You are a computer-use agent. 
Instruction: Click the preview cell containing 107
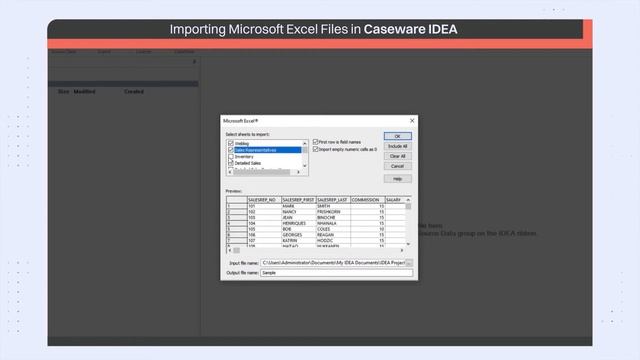point(264,240)
